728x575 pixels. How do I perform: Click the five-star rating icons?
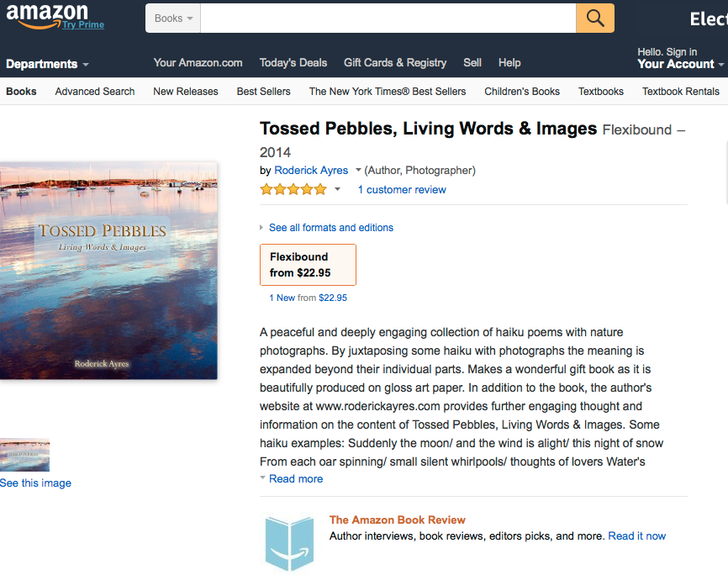[293, 190]
